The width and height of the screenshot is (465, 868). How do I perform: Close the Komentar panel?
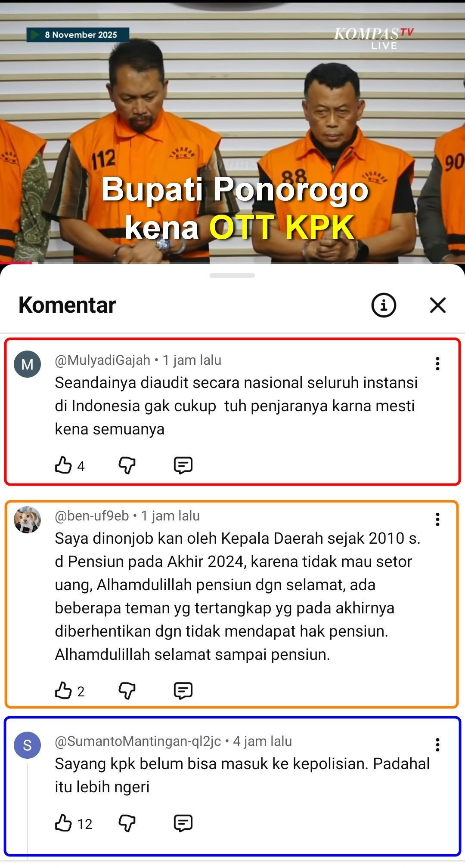437,305
